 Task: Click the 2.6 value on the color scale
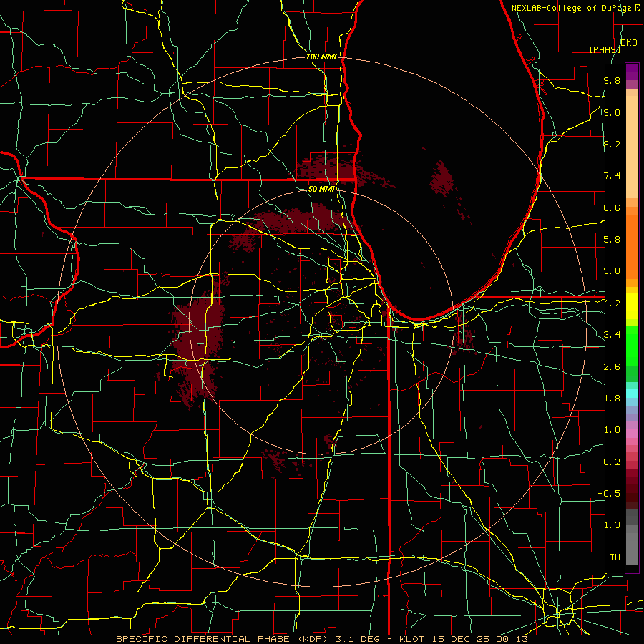(x=612, y=366)
